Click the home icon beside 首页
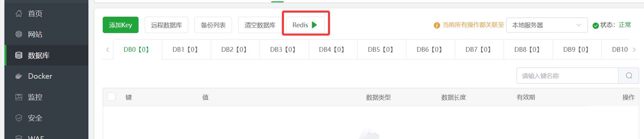 point(19,13)
